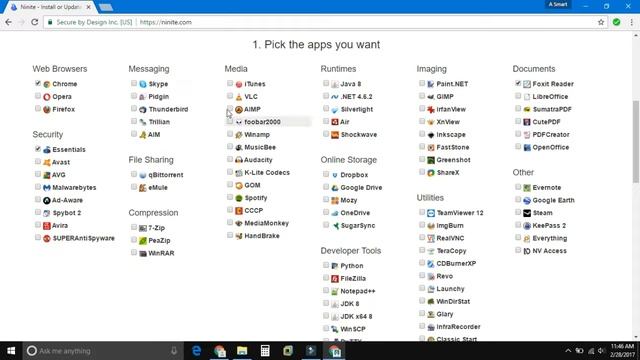This screenshot has width=640, height=360.
Task: Open Calculator from the taskbar
Action: 265,351
